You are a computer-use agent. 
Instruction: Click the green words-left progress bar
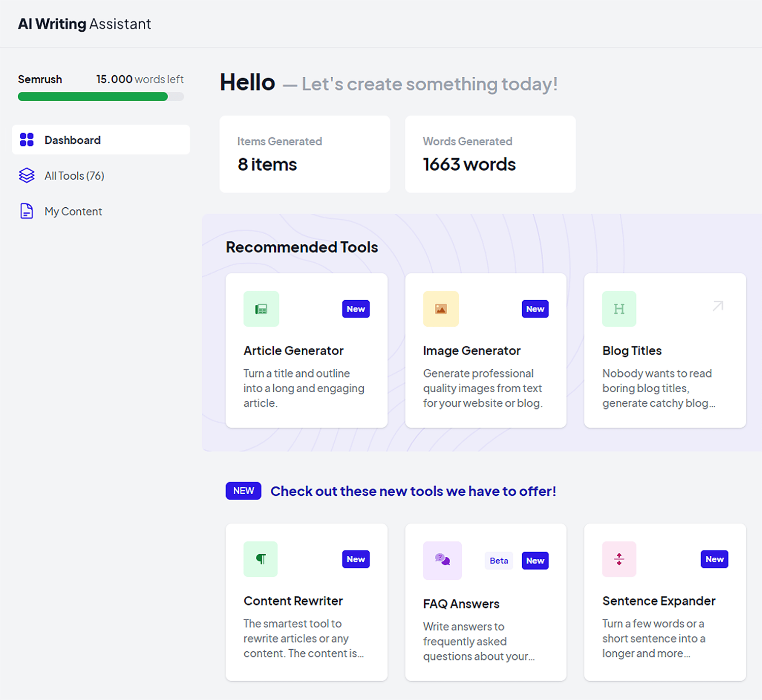click(101, 97)
